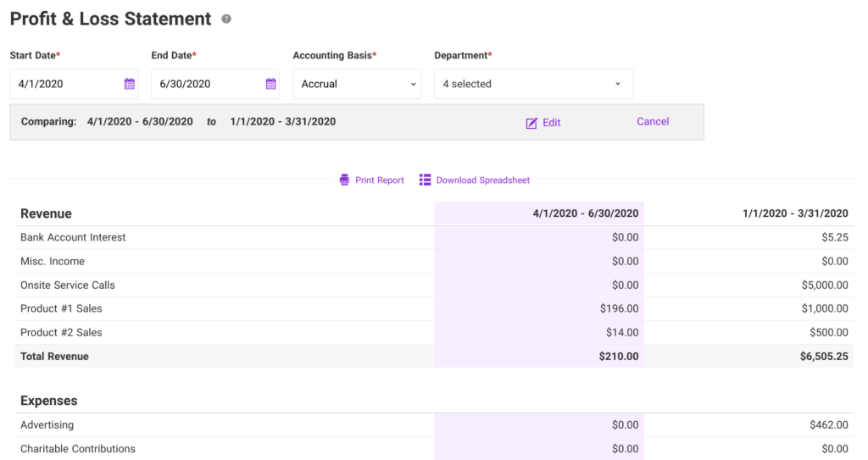The width and height of the screenshot is (868, 460).
Task: Click the spreadsheet list icon for download
Action: pyautogui.click(x=426, y=180)
